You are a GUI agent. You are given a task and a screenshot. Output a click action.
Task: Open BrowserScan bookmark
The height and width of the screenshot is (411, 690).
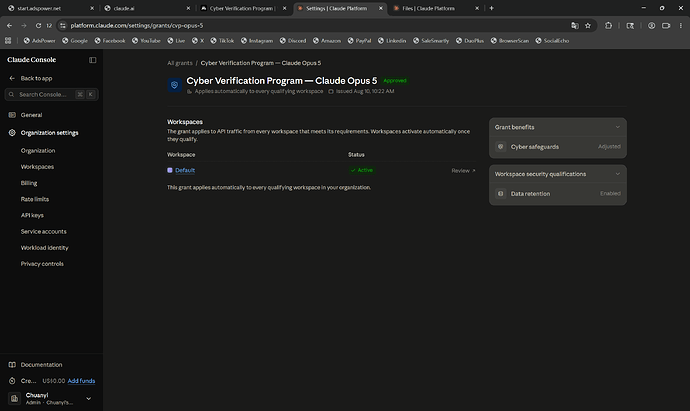(x=510, y=40)
